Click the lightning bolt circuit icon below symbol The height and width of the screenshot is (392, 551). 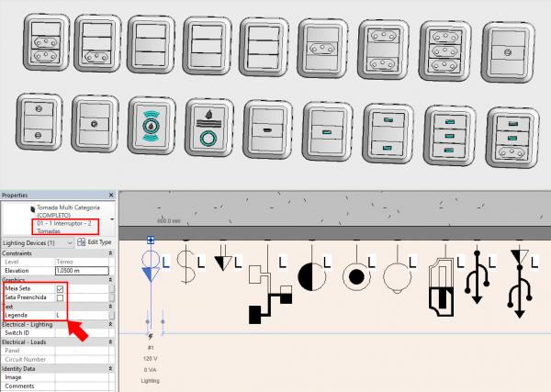(151, 337)
